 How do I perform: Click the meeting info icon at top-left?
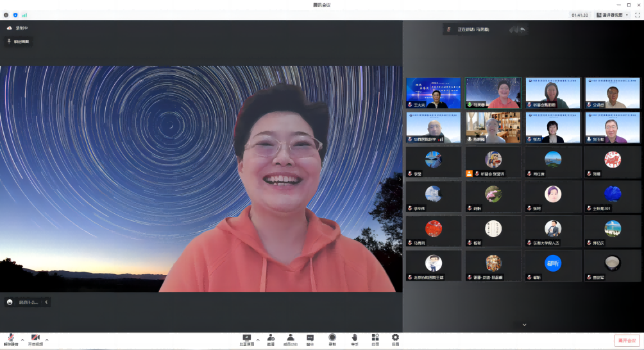6,15
